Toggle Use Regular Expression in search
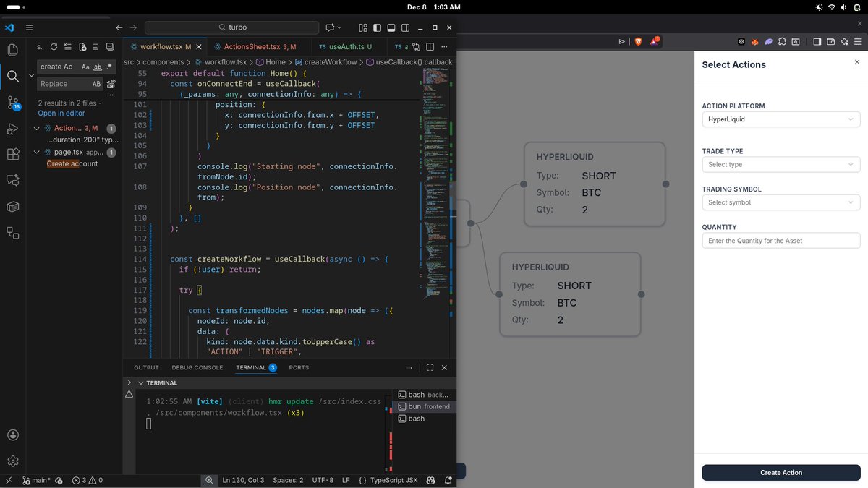This screenshot has height=488, width=868. [x=110, y=67]
